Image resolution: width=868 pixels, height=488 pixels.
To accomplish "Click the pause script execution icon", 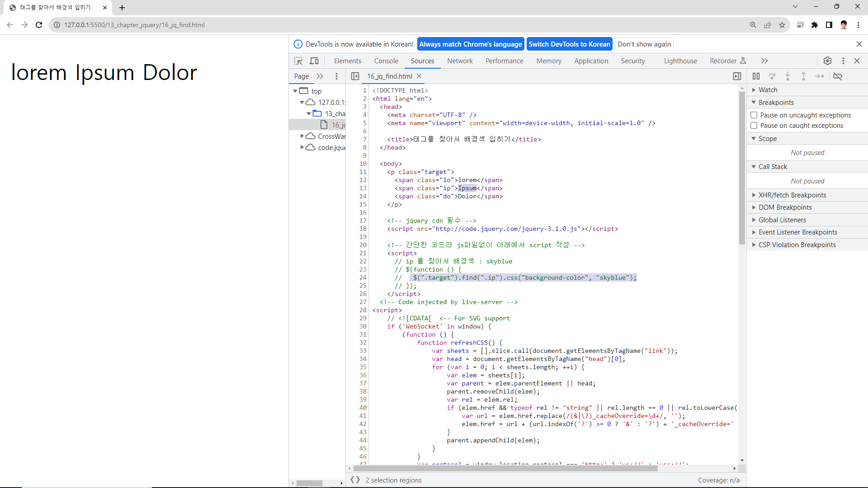I will (756, 76).
